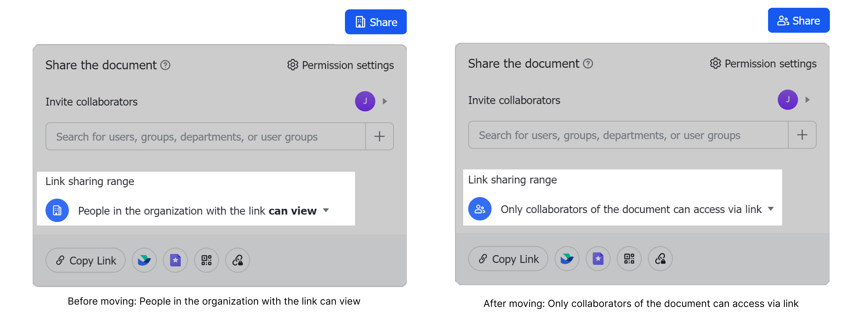Screen dimensions: 868x326
Task: Click the J avatar in the left panel
Action: pos(365,101)
